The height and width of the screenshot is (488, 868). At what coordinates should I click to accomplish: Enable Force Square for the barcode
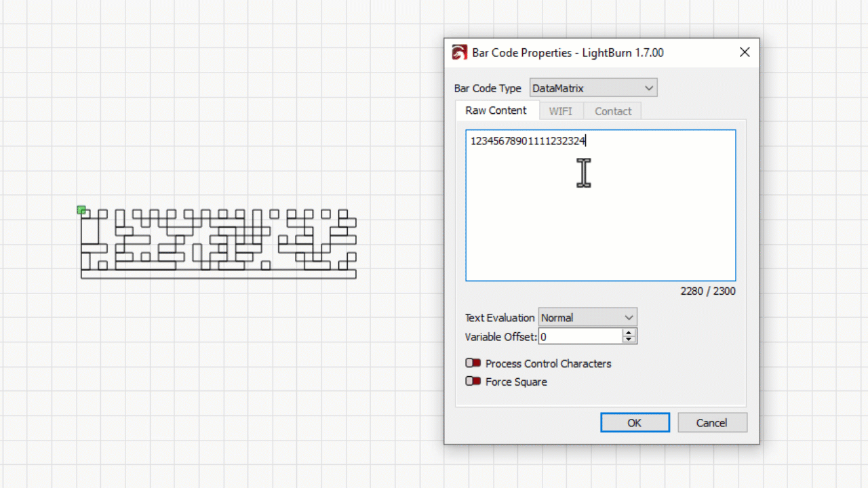[473, 381]
